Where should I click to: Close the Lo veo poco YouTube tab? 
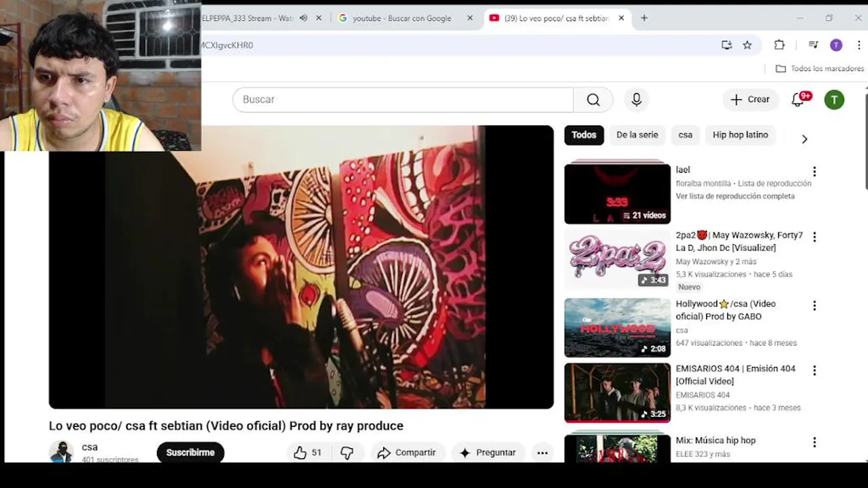click(x=621, y=18)
